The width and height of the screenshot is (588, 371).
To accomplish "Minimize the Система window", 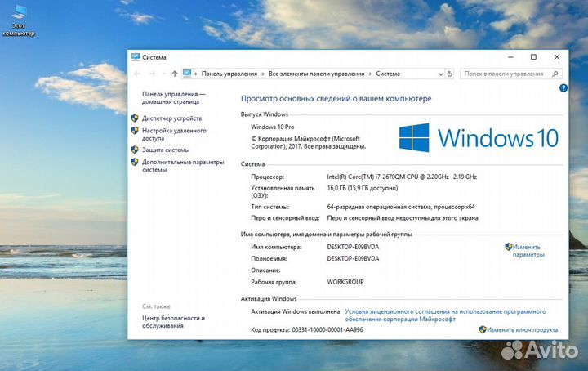I will click(x=510, y=57).
